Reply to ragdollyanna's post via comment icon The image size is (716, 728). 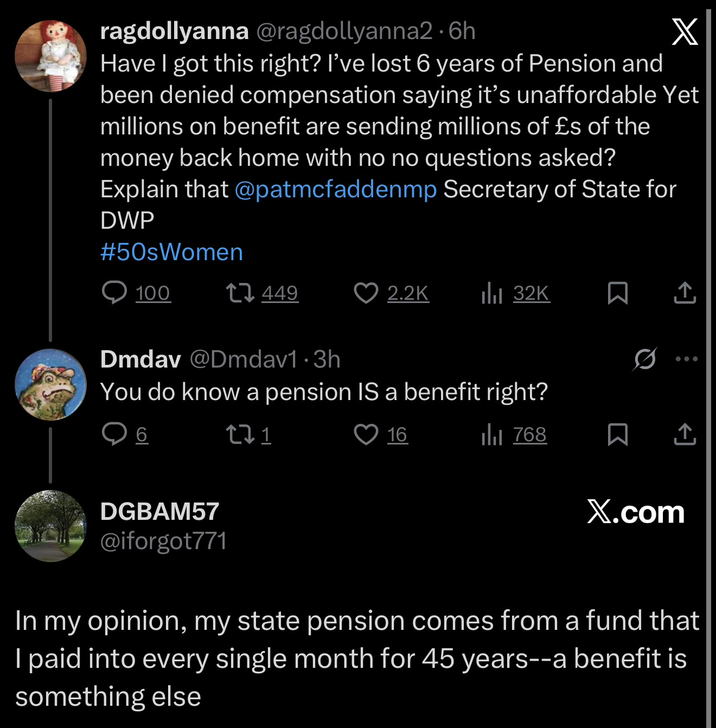pyautogui.click(x=114, y=293)
